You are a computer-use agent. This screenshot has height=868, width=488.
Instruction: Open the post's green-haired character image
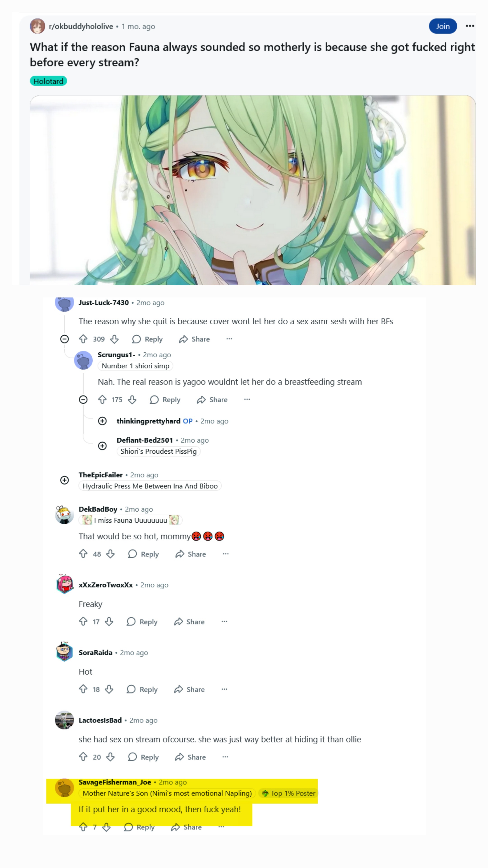click(x=253, y=190)
